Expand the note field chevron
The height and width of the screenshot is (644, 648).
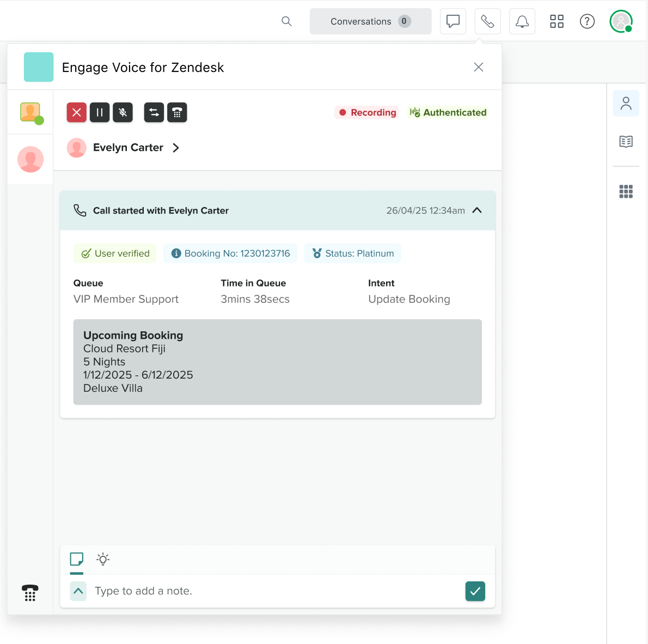[x=78, y=591]
